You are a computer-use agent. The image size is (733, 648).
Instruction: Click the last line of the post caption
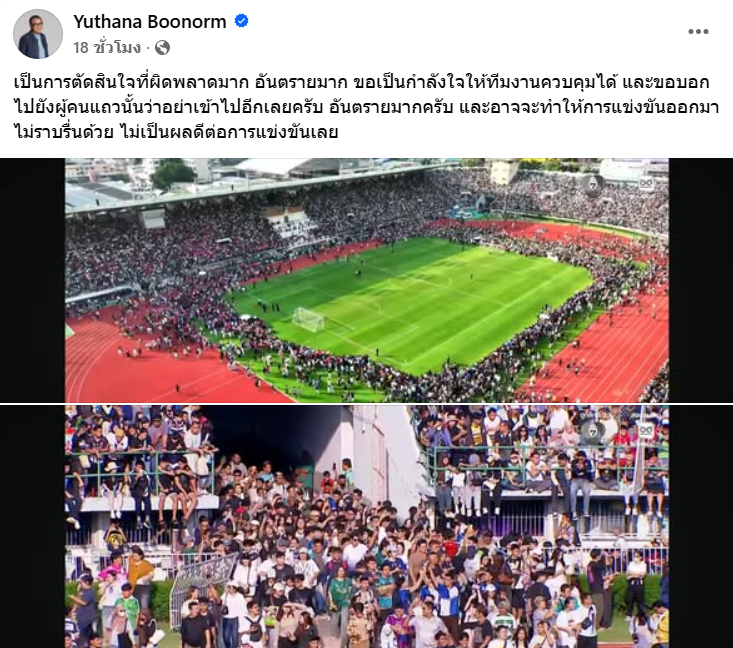coord(176,132)
